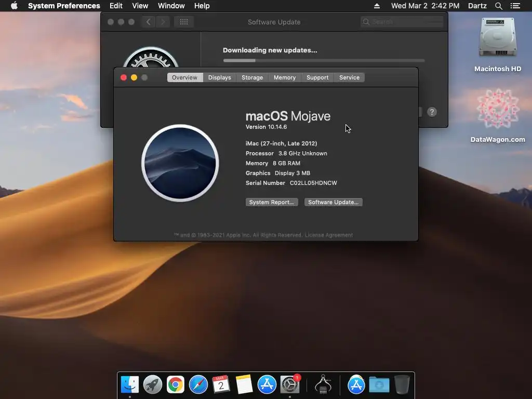Click the serial number C02LL05HDNCW

pos(313,183)
